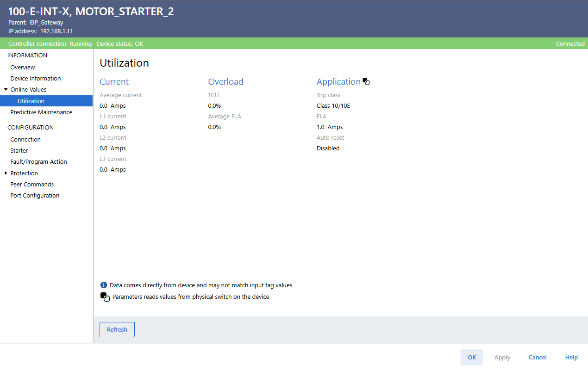Click the Application section heading

(x=338, y=81)
